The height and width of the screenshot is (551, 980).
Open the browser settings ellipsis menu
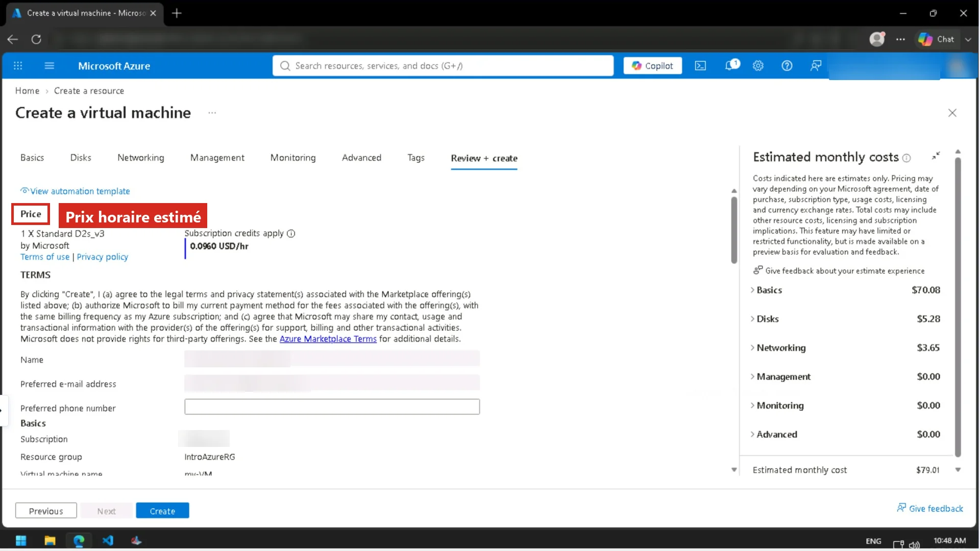(x=900, y=39)
